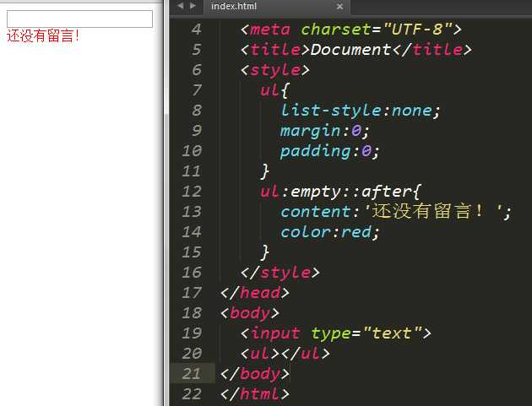Click line number 4 in gutter
Viewport: 532px width, 406px height.
point(196,30)
